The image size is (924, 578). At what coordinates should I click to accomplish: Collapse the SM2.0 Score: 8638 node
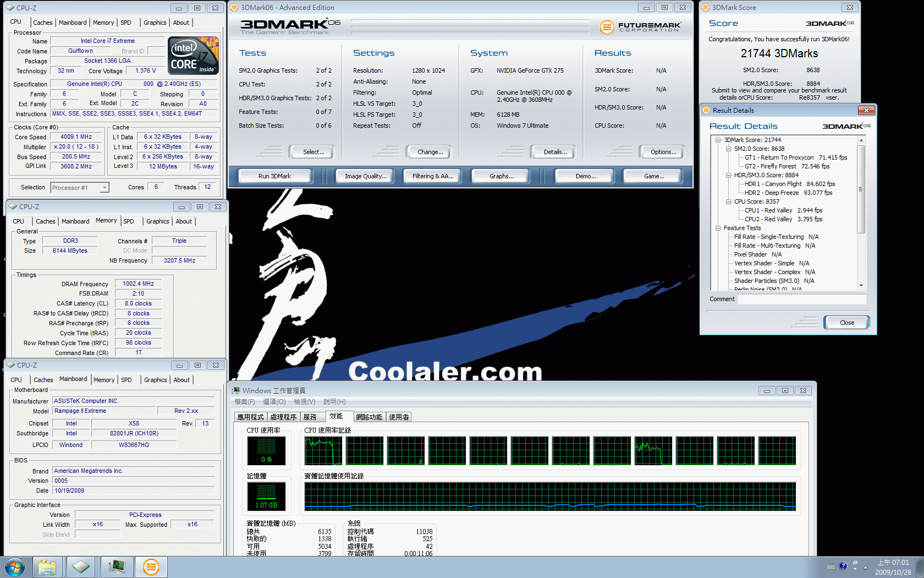point(728,149)
